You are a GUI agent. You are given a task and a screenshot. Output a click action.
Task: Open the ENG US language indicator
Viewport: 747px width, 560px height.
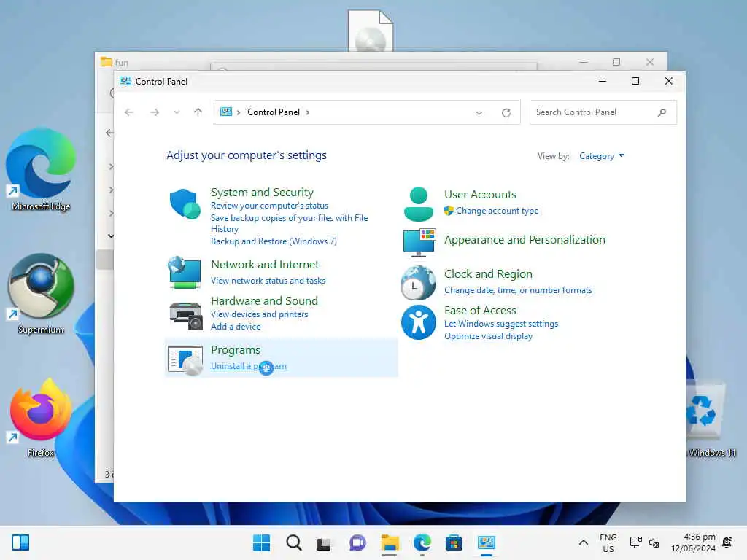tap(608, 542)
